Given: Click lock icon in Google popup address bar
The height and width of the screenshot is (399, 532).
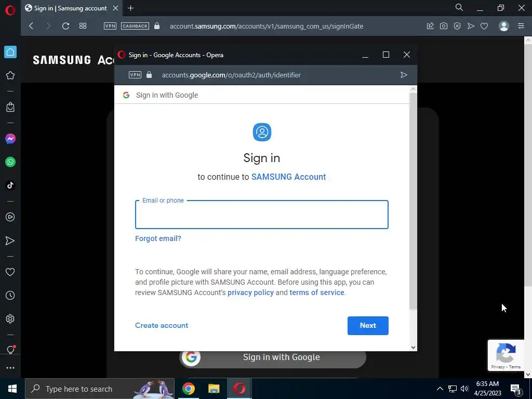Looking at the screenshot, I should coord(149,75).
